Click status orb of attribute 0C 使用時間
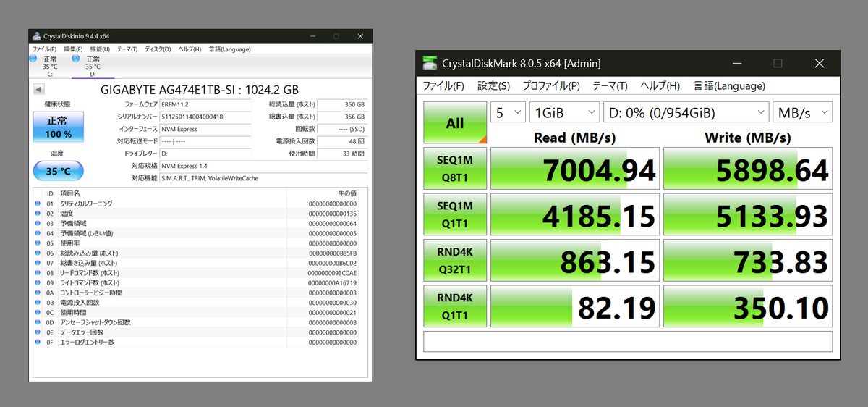The height and width of the screenshot is (407, 868). pos(38,312)
